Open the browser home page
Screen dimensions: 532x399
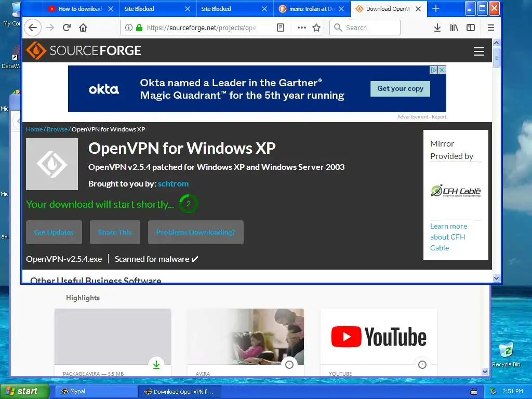83,28
